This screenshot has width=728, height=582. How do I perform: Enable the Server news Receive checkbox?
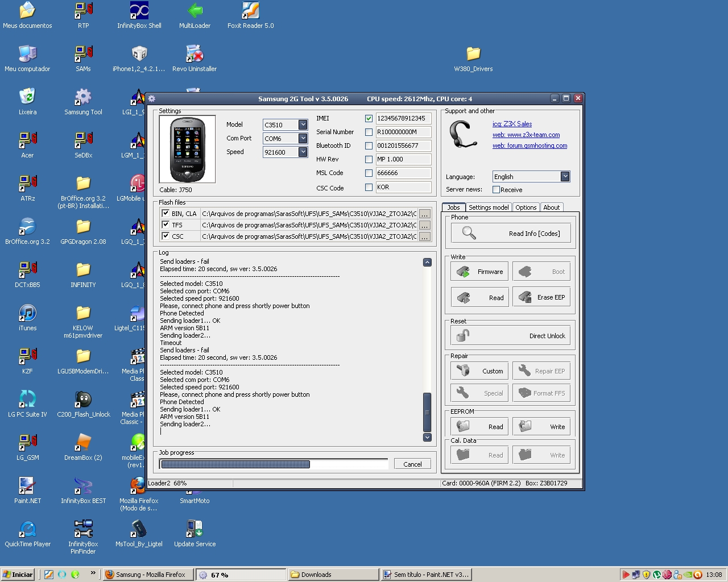click(x=496, y=189)
